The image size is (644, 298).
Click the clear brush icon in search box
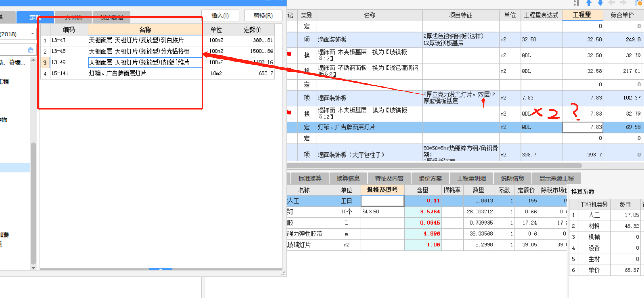pos(31,50)
